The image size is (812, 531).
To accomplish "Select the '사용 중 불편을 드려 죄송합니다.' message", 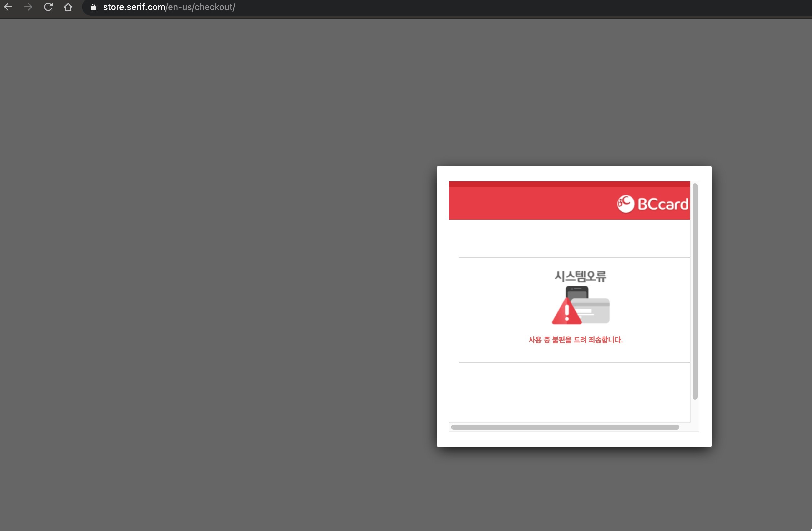I will tap(576, 340).
